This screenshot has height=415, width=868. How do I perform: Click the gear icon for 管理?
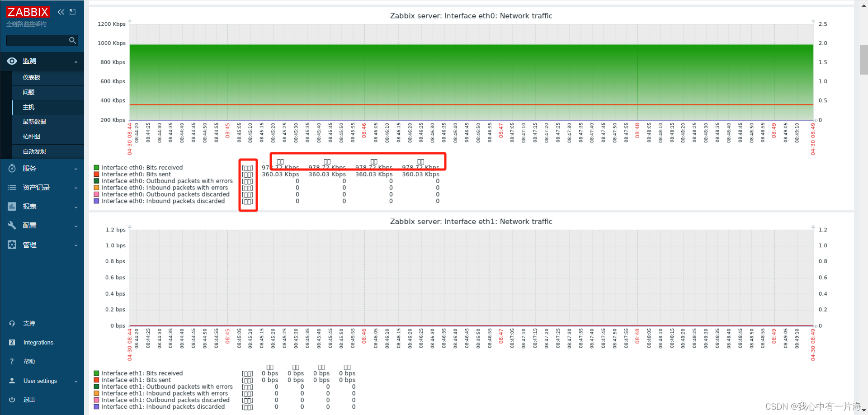point(12,245)
